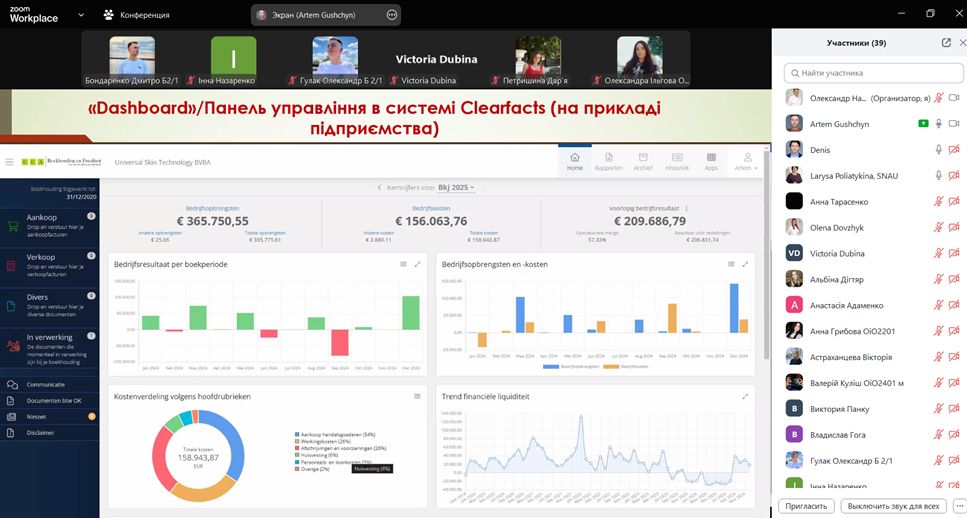967x518 pixels.
Task: Go to the Historiek tab
Action: pyautogui.click(x=677, y=162)
